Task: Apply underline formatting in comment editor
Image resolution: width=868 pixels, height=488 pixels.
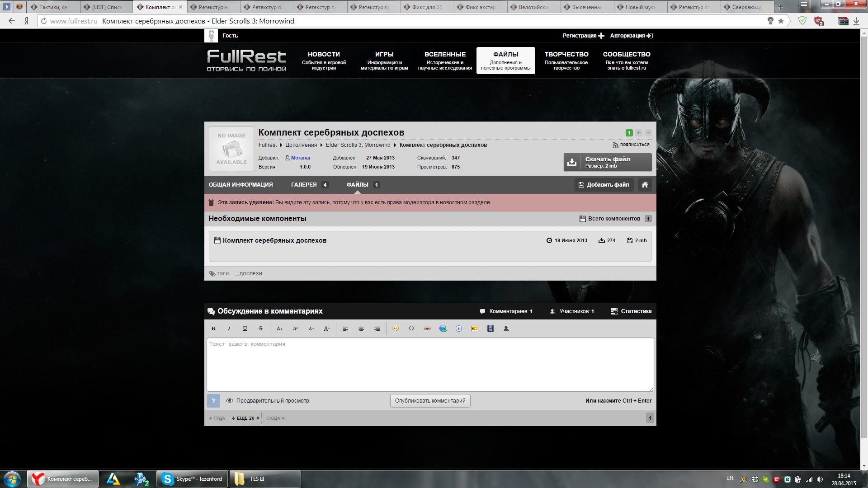Action: coord(245,328)
